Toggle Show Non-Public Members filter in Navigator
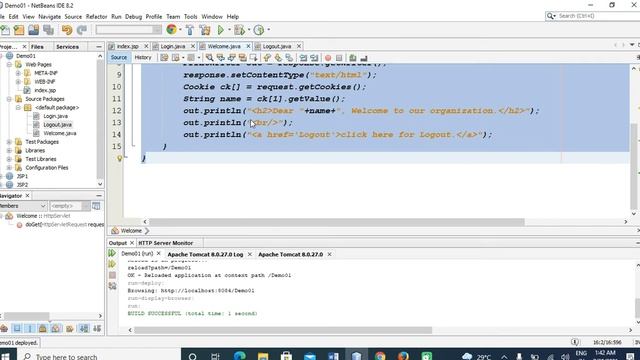The width and height of the screenshot is (640, 360). tap(42, 328)
